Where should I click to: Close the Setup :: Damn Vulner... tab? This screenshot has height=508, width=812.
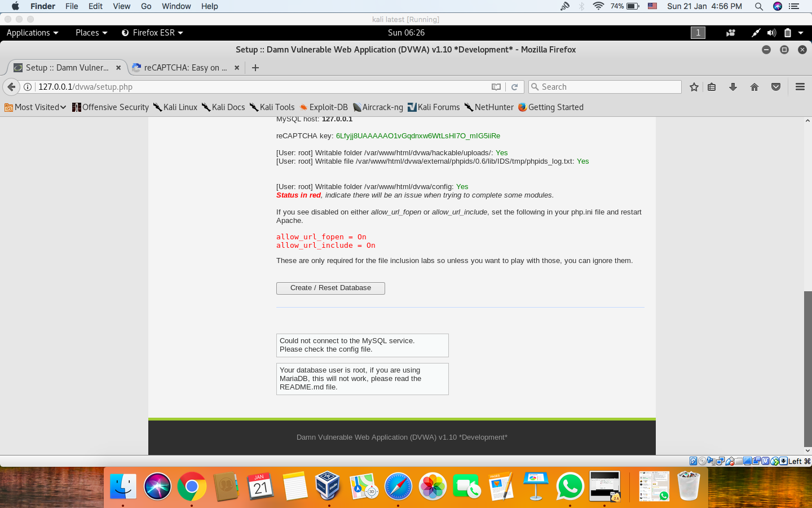[118, 68]
